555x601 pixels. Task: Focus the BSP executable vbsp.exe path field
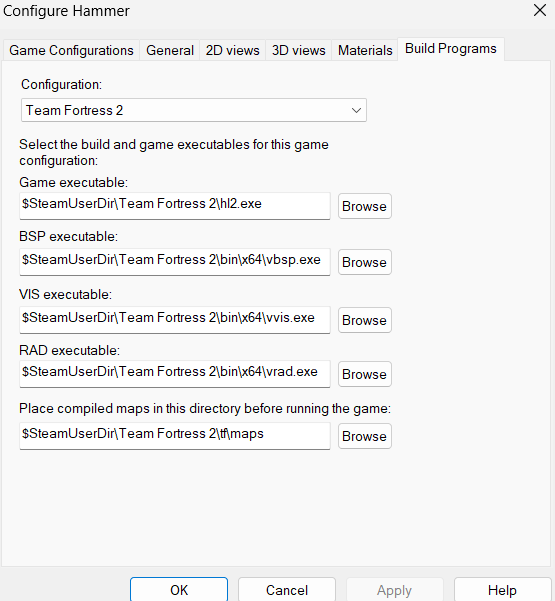[175, 262]
